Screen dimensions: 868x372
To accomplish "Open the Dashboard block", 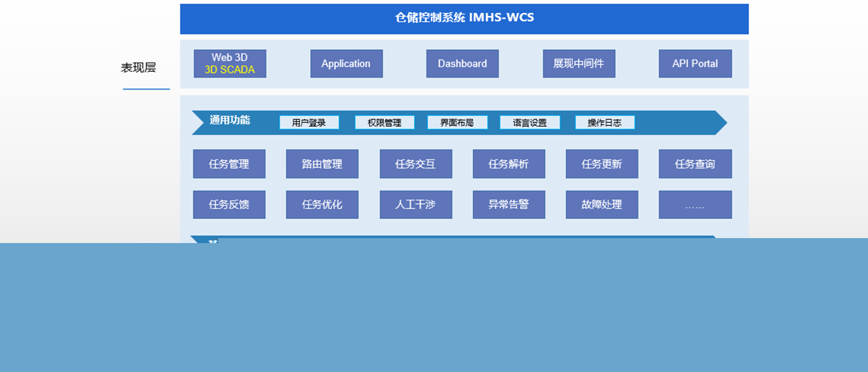I will [x=462, y=64].
